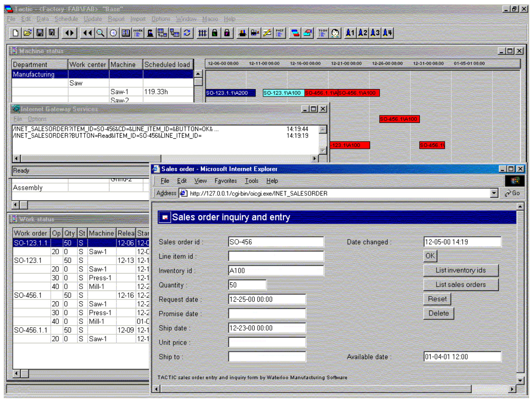Click the List sales orders button
Image resolution: width=532 pixels, height=401 pixels.
461,285
